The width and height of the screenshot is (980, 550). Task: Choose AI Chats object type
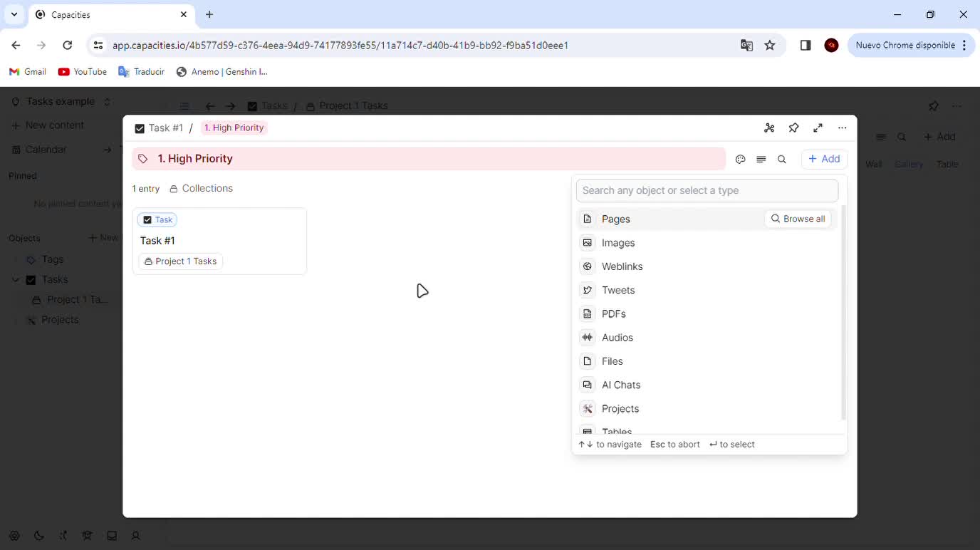(x=620, y=385)
